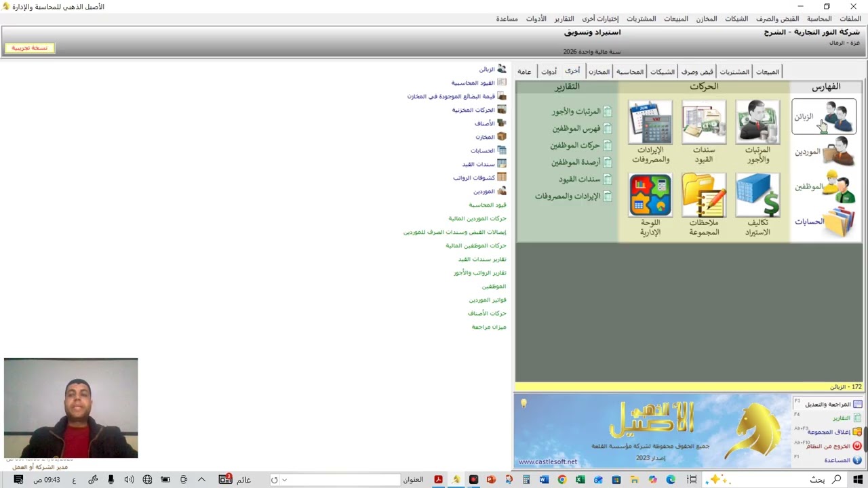Open سندات القيود report link
Screen dimensions: 868x488
pos(585,180)
